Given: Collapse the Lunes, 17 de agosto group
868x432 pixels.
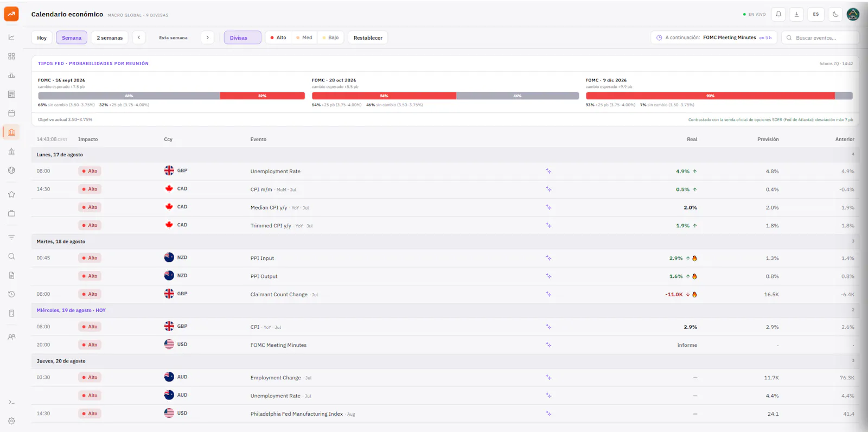Looking at the screenshot, I should point(445,155).
